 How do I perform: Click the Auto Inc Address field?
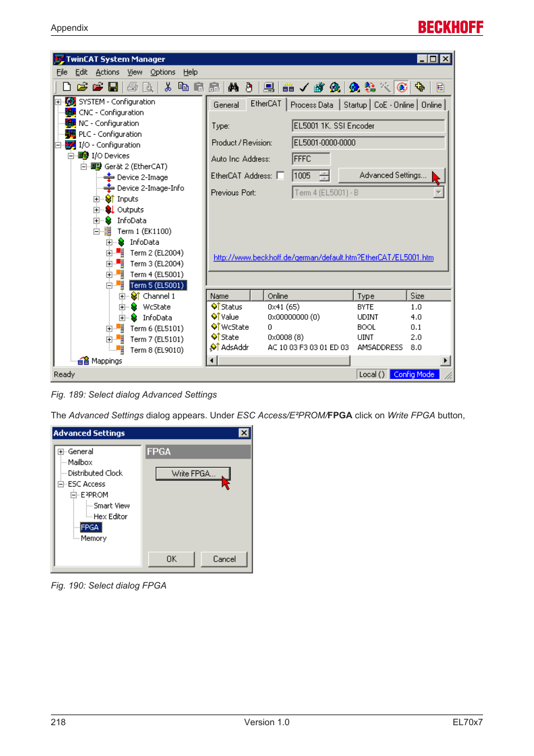311,159
